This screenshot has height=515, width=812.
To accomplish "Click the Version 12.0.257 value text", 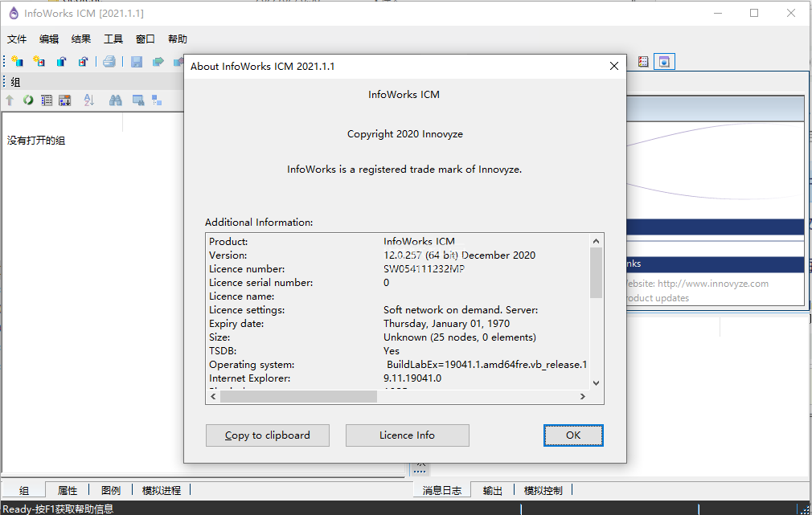I will coord(459,255).
